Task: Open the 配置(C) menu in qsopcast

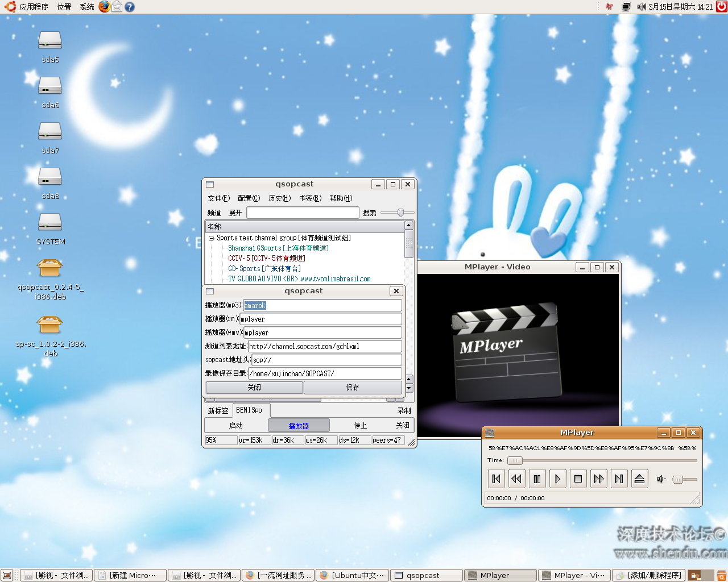Action: point(249,198)
